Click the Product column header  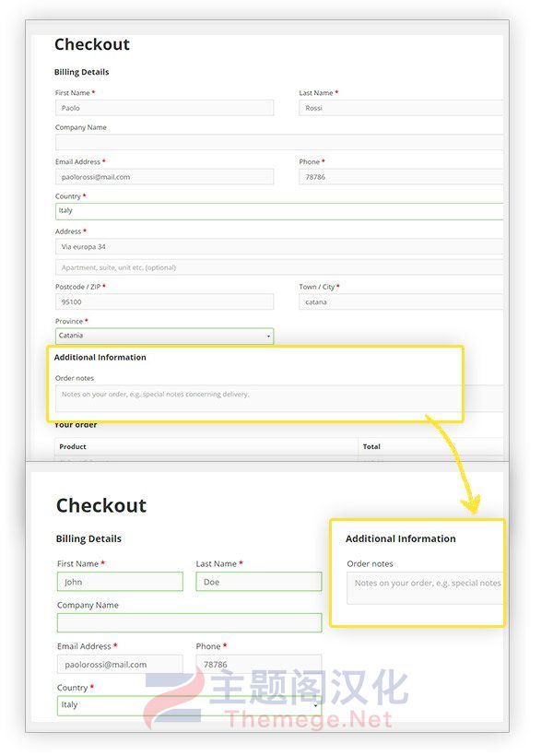point(73,446)
